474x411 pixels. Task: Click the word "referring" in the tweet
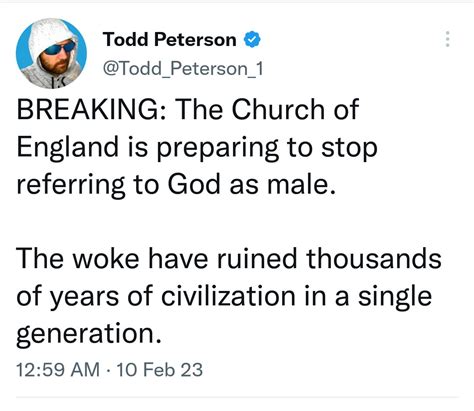click(x=71, y=185)
